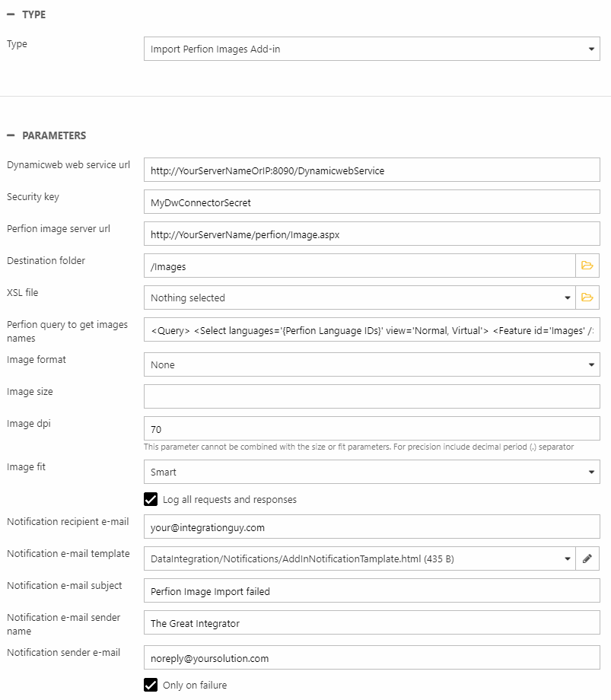Image resolution: width=611 pixels, height=700 pixels.
Task: Open folder browser next to XSL file
Action: click(587, 297)
